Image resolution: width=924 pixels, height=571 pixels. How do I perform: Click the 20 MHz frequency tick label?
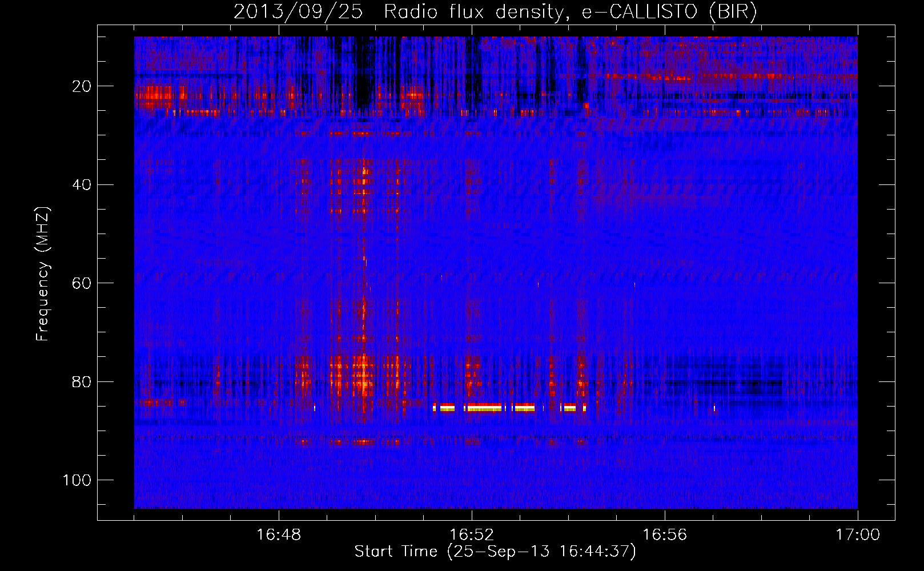81,86
